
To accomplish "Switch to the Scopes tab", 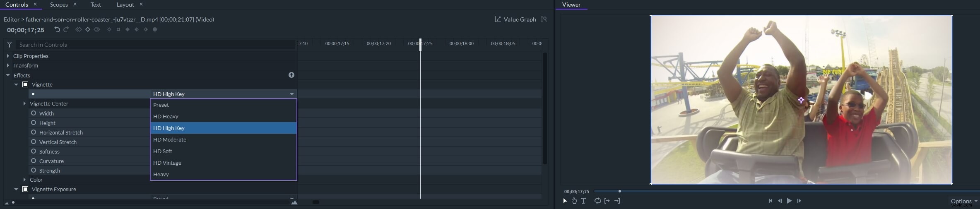I will pos(59,5).
